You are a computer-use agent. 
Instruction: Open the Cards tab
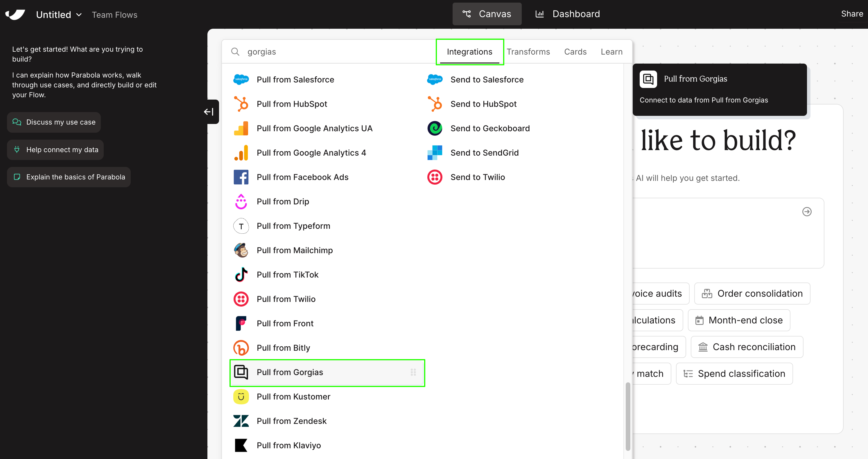pos(575,52)
